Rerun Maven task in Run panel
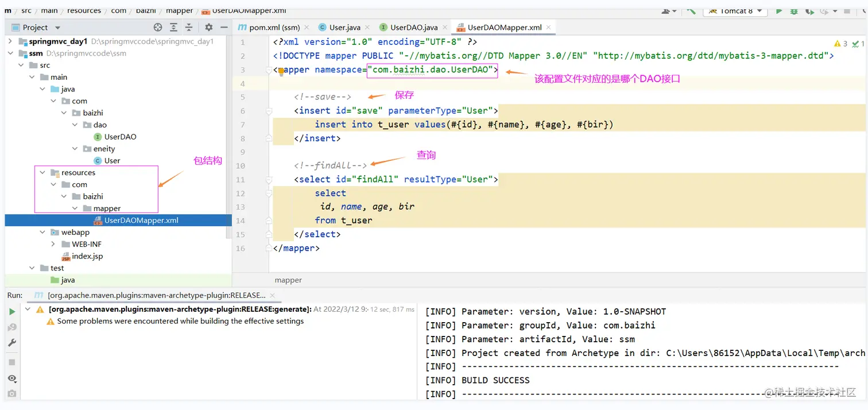This screenshot has height=410, width=868. [x=12, y=311]
